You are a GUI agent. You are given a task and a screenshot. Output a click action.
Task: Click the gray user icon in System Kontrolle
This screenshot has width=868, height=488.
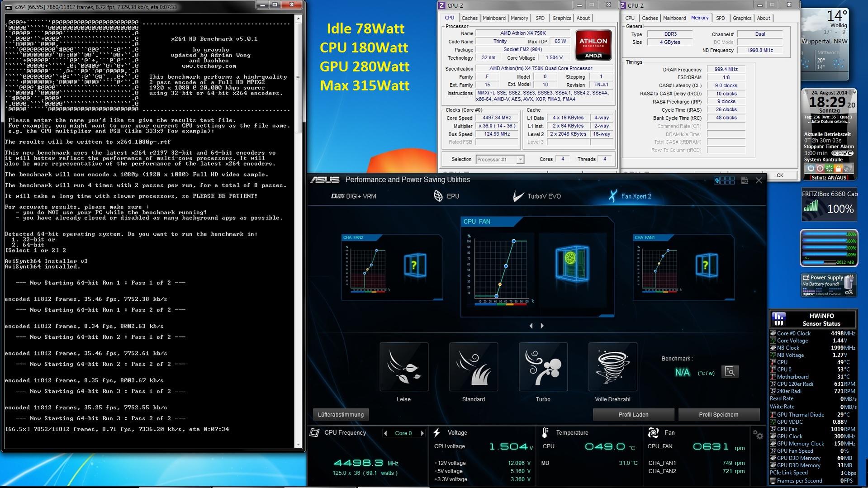pyautogui.click(x=848, y=168)
